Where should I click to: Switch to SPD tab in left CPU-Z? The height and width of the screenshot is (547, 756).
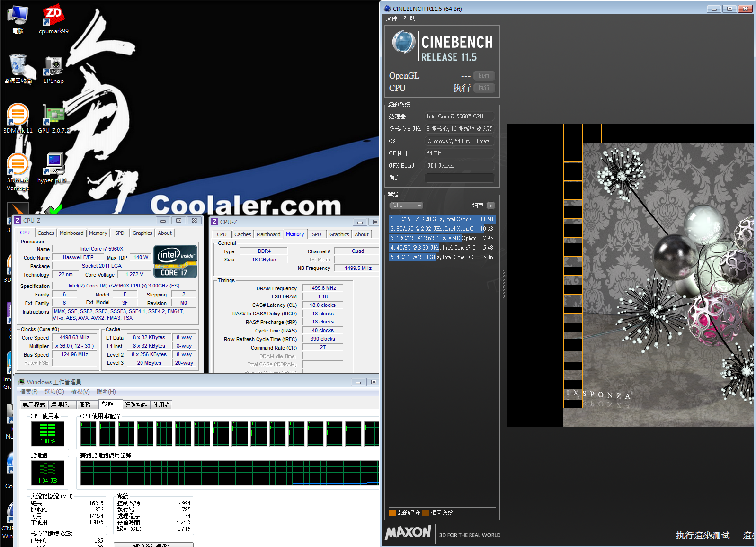click(120, 233)
